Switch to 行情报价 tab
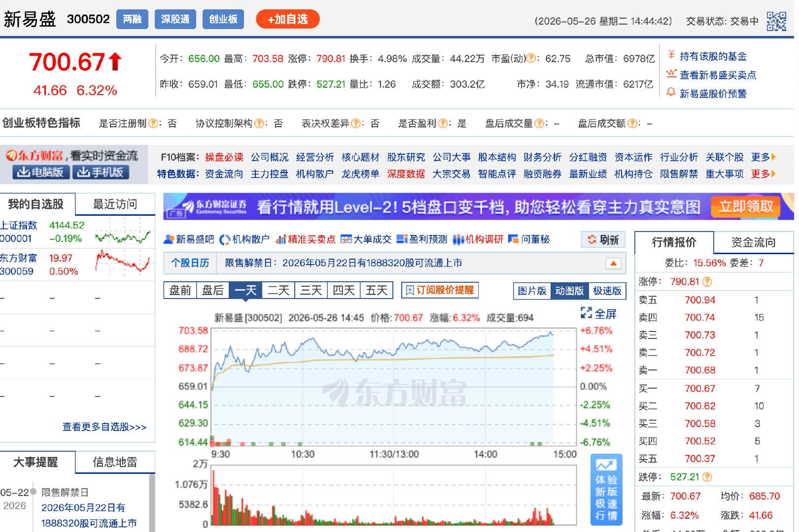Screen dimensions: 799x532 coord(674,242)
